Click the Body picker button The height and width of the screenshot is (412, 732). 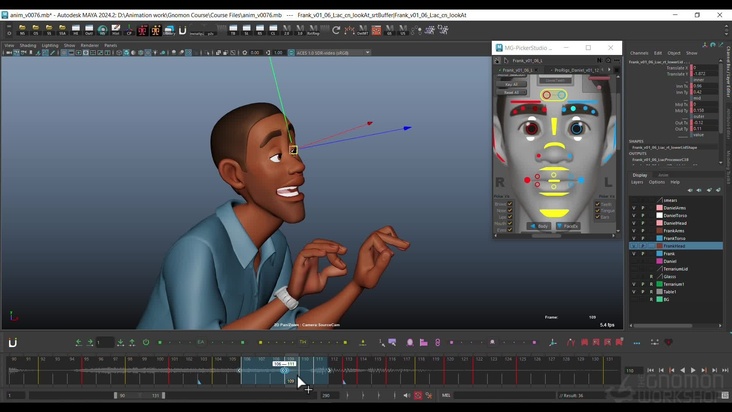coord(538,226)
